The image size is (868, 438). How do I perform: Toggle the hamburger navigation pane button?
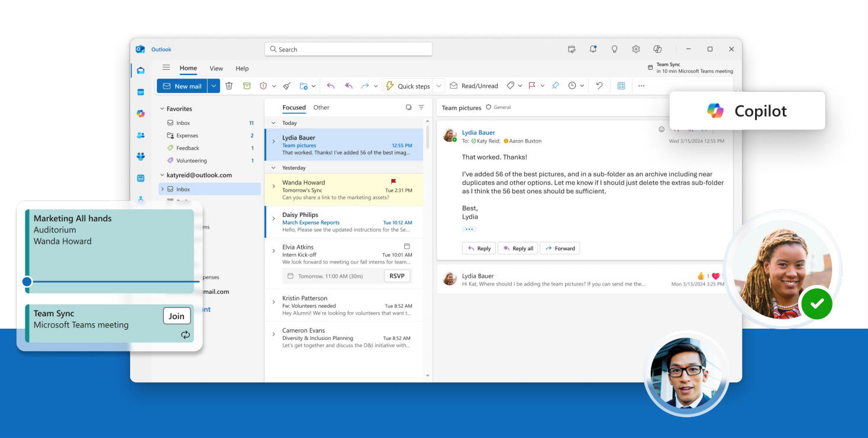point(166,67)
